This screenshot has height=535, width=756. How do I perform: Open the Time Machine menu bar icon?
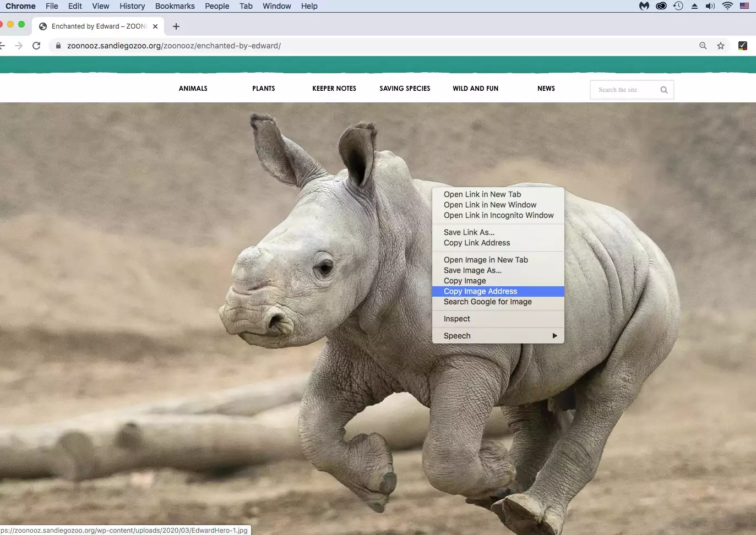678,6
